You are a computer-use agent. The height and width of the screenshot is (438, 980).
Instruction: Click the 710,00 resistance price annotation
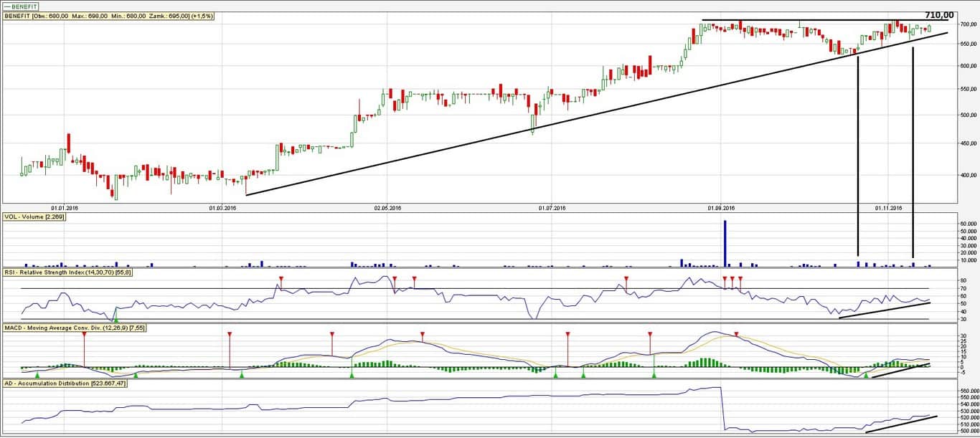pyautogui.click(x=938, y=15)
